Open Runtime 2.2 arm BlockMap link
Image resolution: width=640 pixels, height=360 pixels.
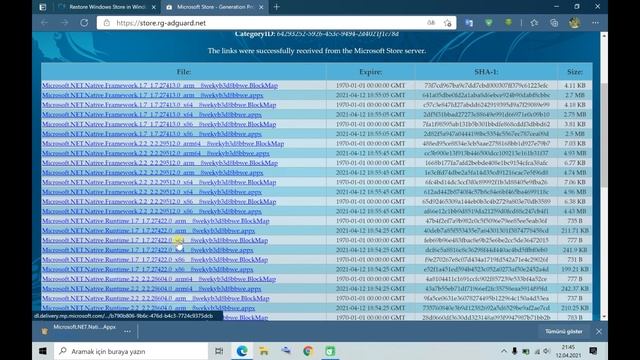coord(156,298)
